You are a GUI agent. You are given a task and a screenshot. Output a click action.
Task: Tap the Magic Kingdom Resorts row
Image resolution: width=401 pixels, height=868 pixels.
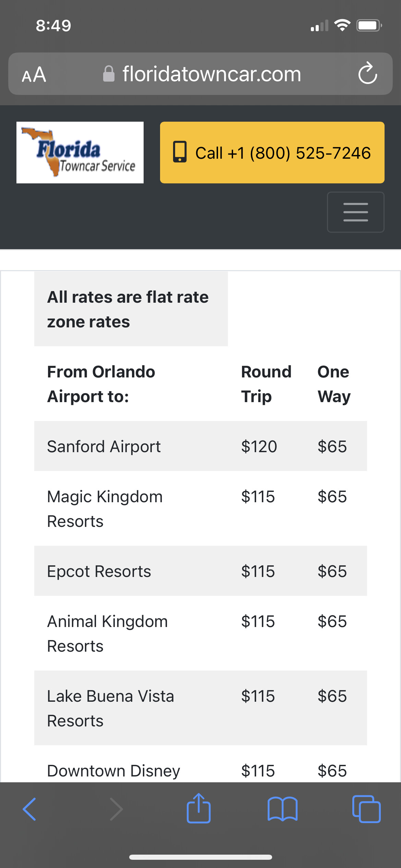[x=200, y=508]
